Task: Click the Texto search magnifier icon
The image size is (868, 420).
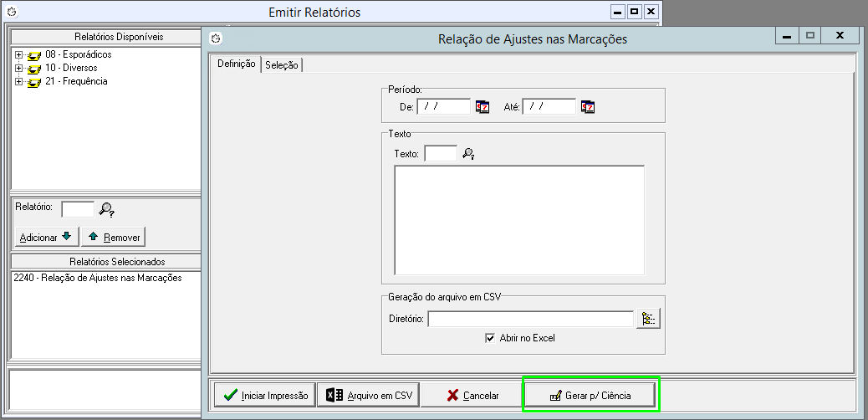Action: pos(469,154)
